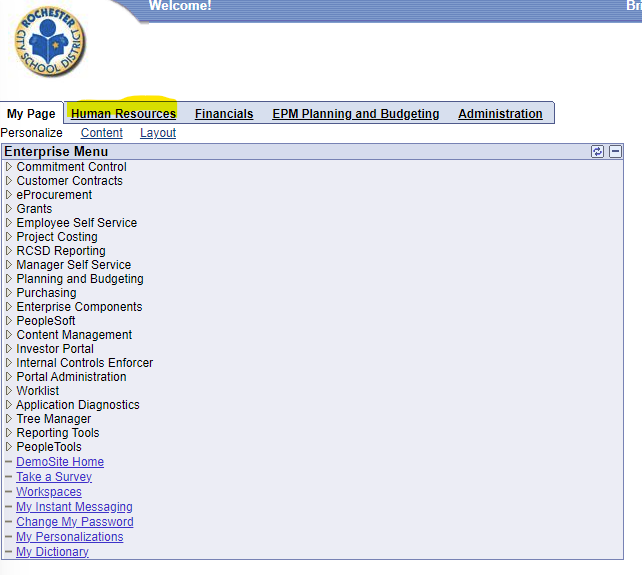The height and width of the screenshot is (575, 642).
Task: Click the PeopleSoft menu item
Action: pyautogui.click(x=46, y=321)
